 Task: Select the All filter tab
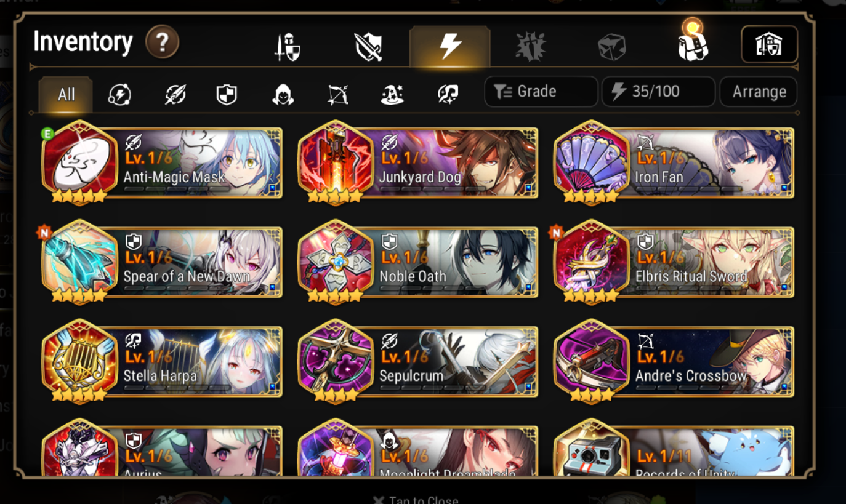[66, 95]
